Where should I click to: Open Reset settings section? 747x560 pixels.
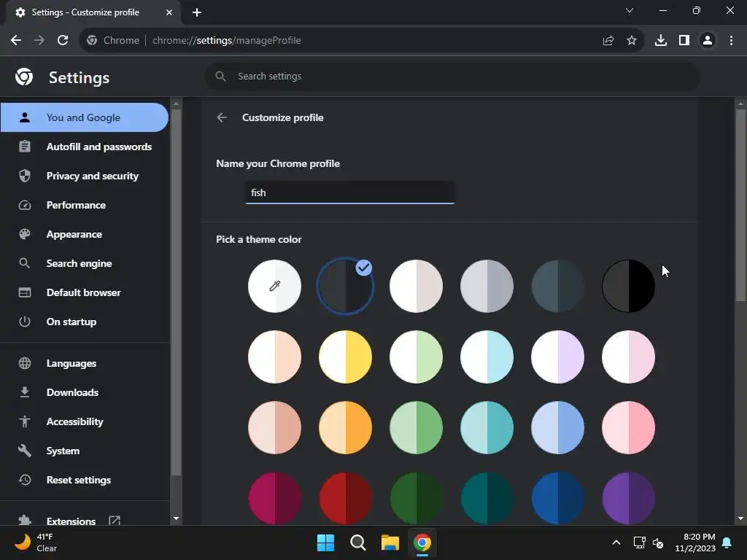point(85,480)
